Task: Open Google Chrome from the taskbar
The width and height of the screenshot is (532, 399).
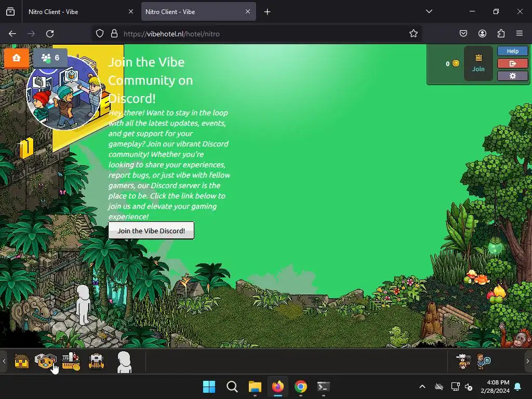Action: point(301,387)
